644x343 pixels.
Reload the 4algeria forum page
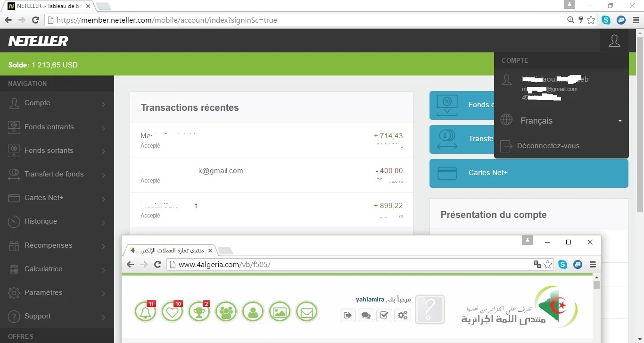point(158,265)
